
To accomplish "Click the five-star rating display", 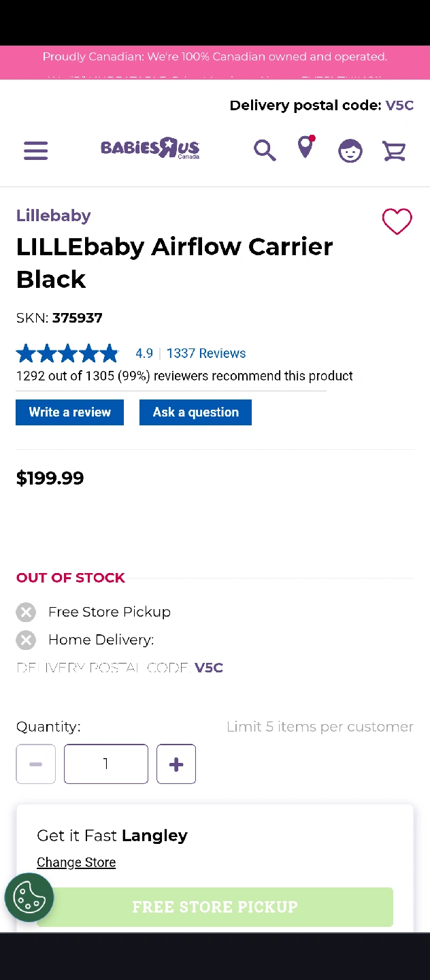I will click(x=67, y=353).
